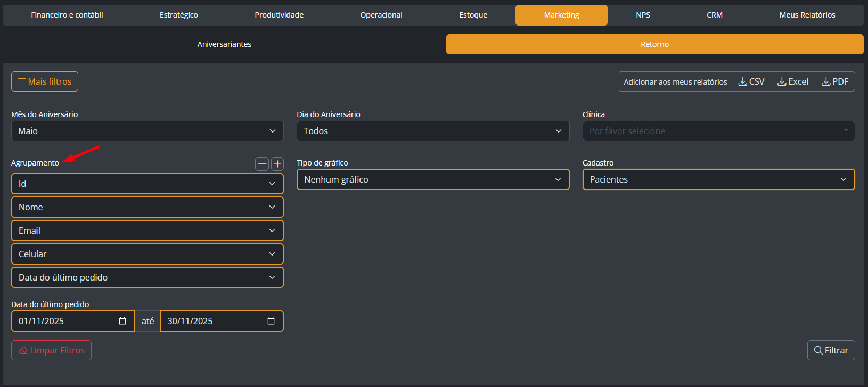Open the Dia do Aniversário dropdown
Viewport: 868px width, 387px height.
(x=433, y=131)
